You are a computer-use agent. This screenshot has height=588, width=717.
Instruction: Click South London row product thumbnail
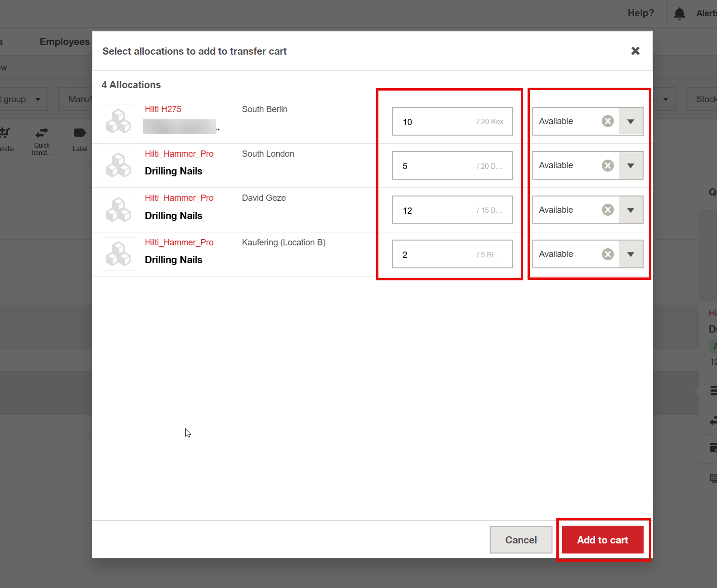118,165
